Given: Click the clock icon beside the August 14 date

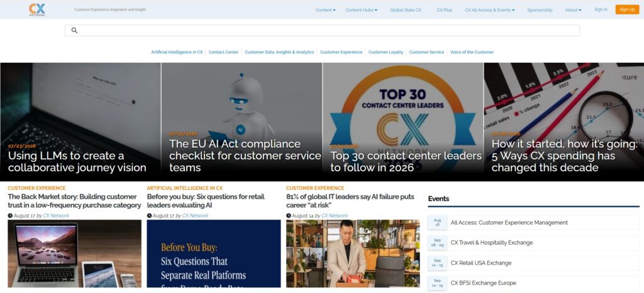Looking at the screenshot, I should tap(288, 216).
